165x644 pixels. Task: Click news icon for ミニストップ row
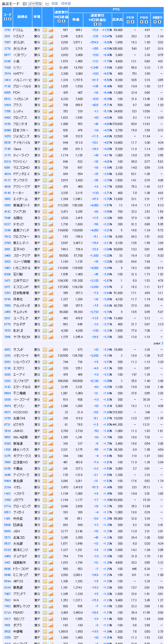coord(45,575)
